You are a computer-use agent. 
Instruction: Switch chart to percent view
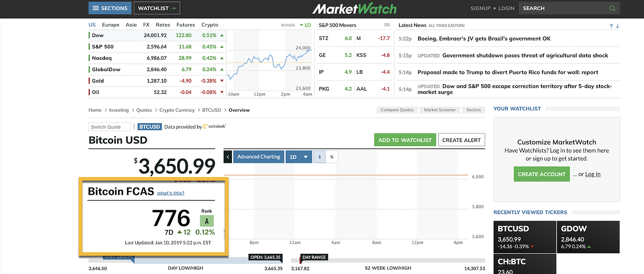(332, 157)
